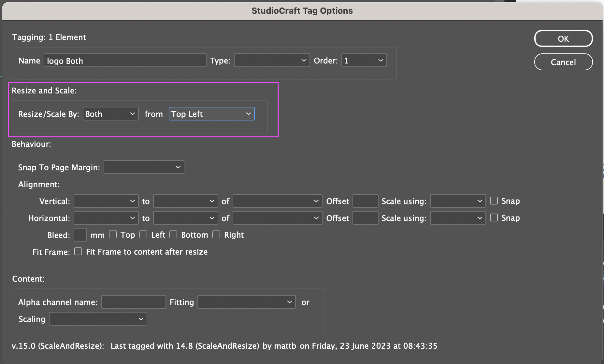Open the Horizontal 'to' dropdown
604x364 pixels.
click(x=186, y=218)
